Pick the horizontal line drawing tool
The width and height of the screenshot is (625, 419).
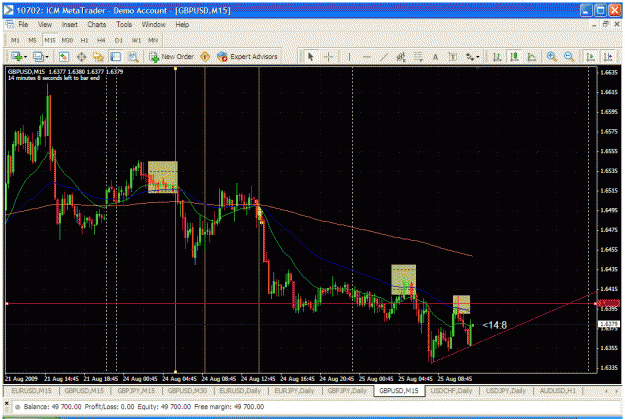(x=367, y=57)
